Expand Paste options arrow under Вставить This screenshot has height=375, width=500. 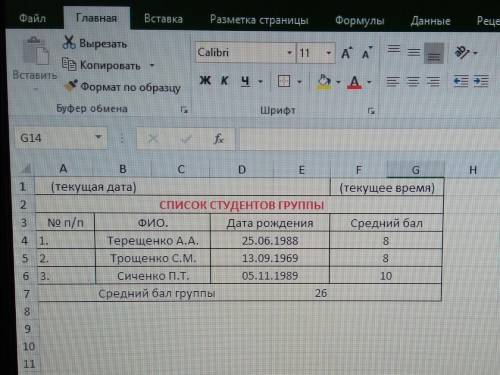[35, 89]
